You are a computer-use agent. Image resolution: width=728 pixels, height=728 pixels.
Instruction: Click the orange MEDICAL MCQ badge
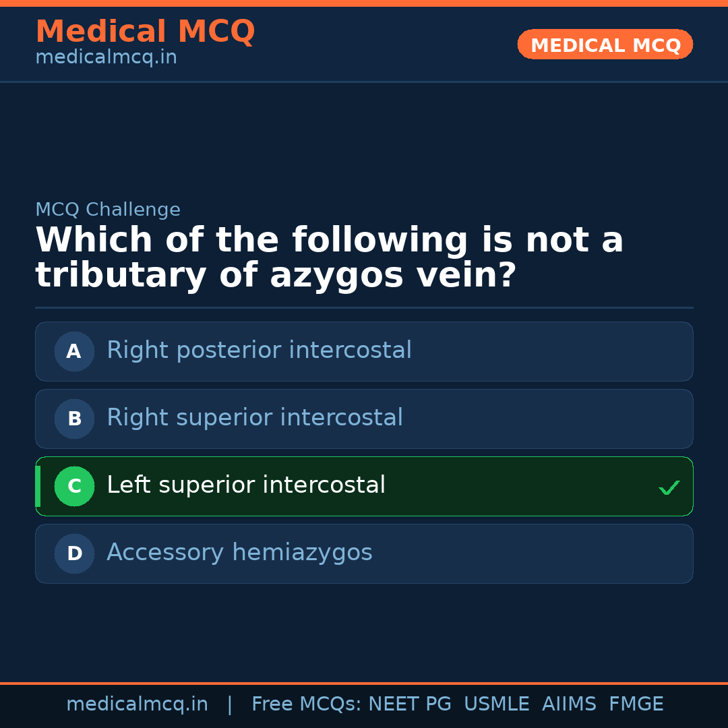(605, 44)
